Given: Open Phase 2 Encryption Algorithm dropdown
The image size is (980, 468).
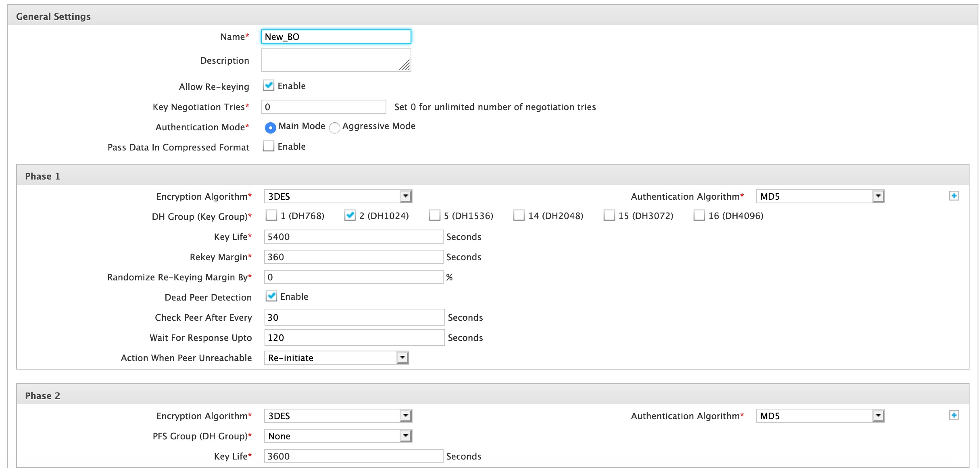Looking at the screenshot, I should [x=338, y=416].
